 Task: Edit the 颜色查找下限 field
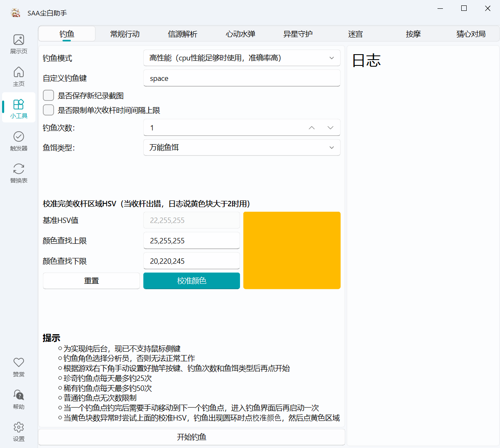(192, 261)
